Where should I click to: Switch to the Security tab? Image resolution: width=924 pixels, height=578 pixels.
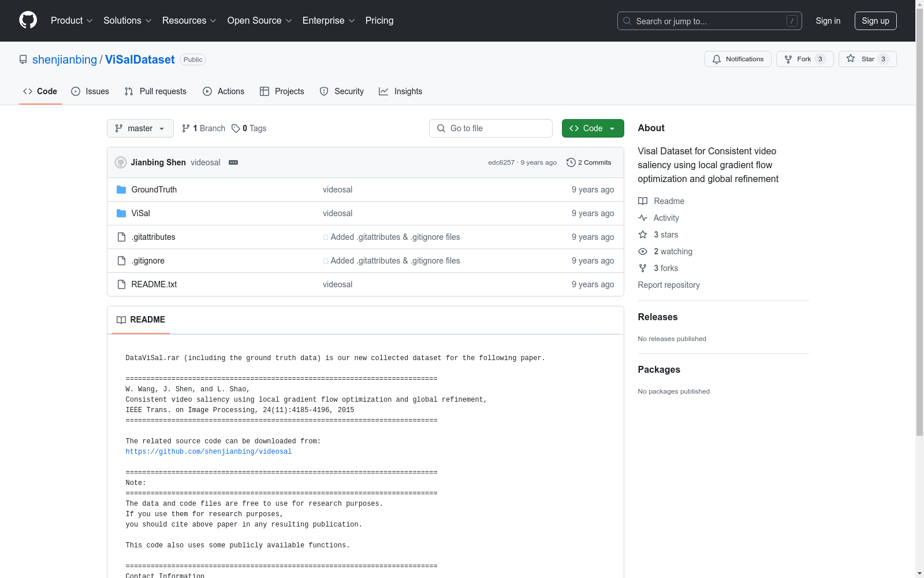tap(341, 91)
